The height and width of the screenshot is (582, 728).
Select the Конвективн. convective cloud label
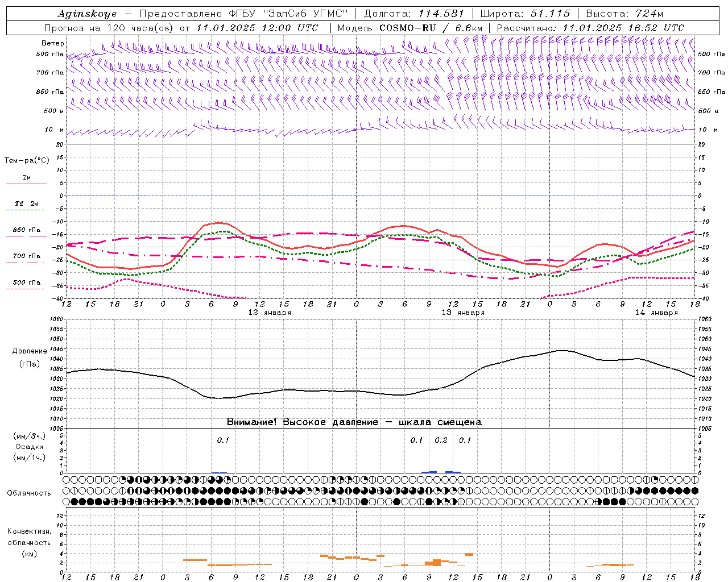29,531
